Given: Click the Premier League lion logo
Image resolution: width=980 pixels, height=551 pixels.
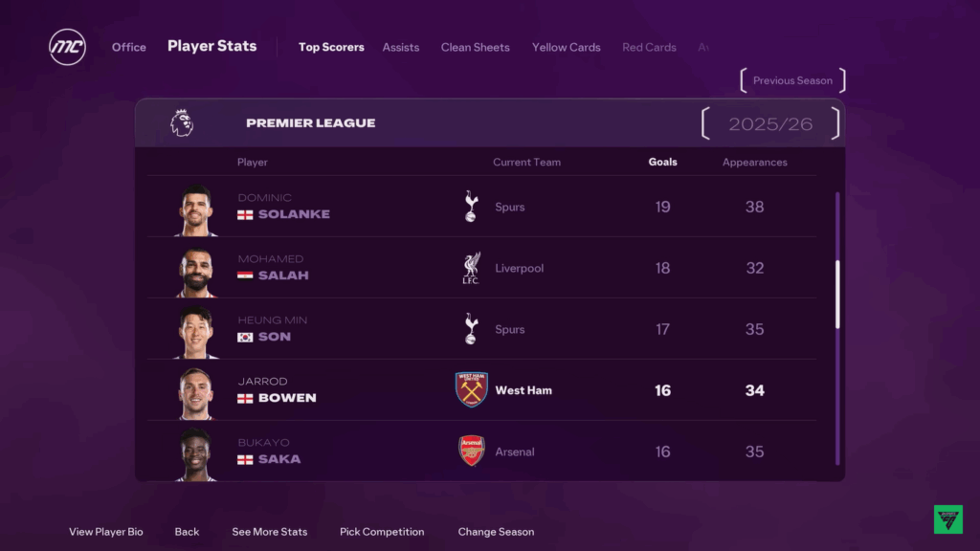Looking at the screenshot, I should coord(182,123).
